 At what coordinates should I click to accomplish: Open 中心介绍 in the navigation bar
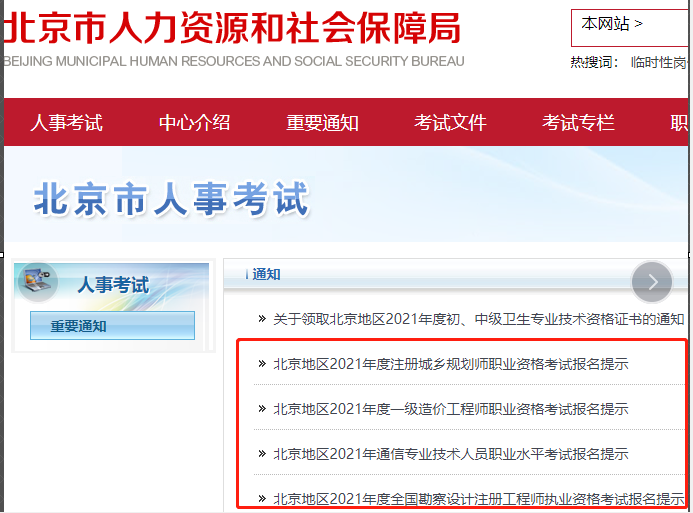[194, 123]
